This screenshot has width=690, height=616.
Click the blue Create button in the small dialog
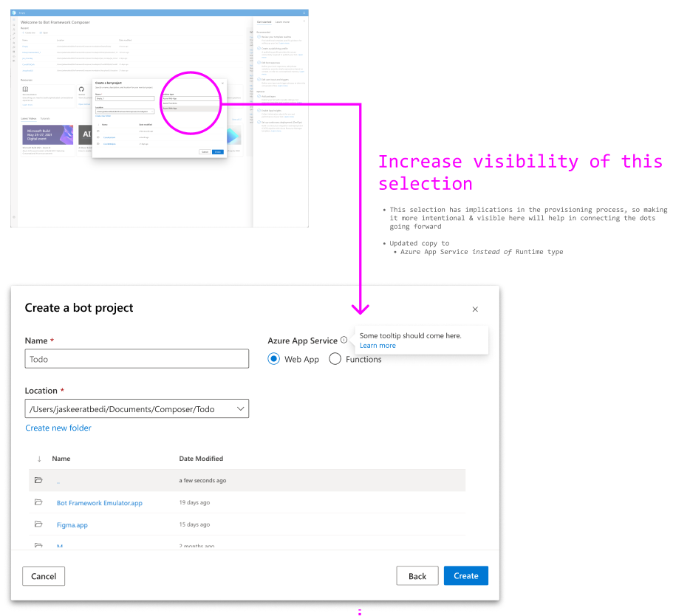(218, 152)
